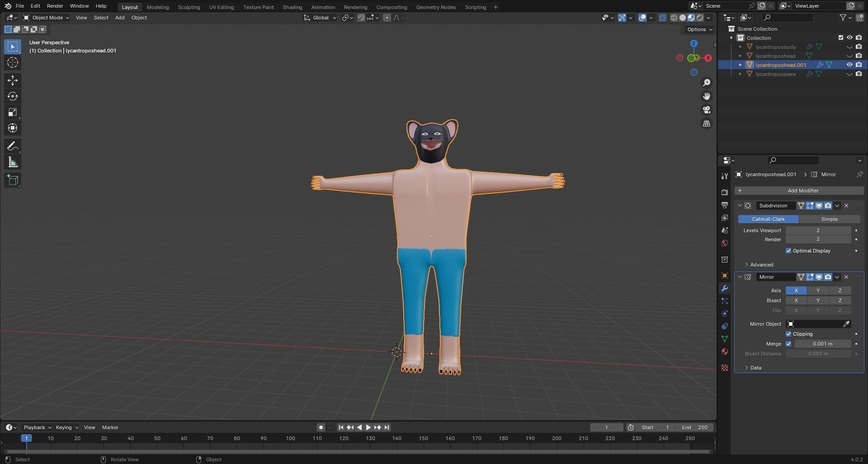Open the Physics properties tab
The width and height of the screenshot is (868, 464).
[x=725, y=314]
